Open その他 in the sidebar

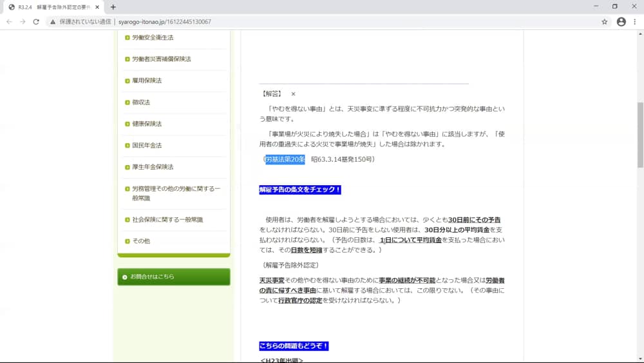pyautogui.click(x=141, y=241)
